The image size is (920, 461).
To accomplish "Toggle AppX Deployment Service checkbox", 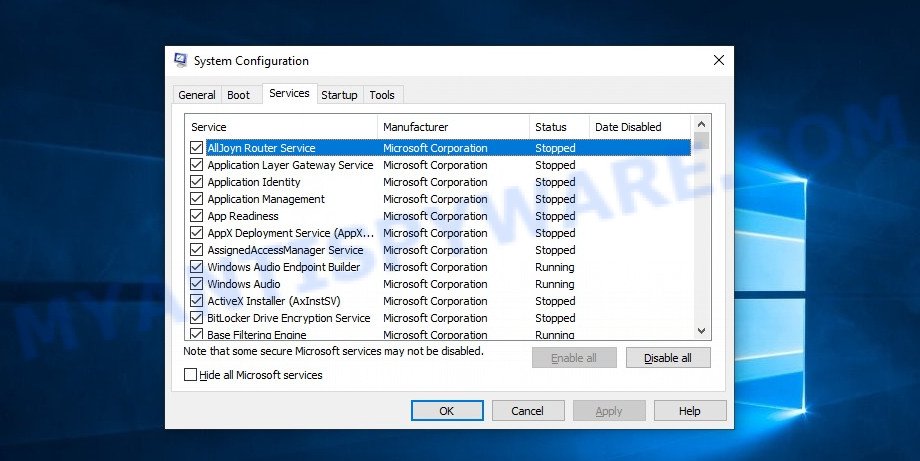I will [x=197, y=233].
